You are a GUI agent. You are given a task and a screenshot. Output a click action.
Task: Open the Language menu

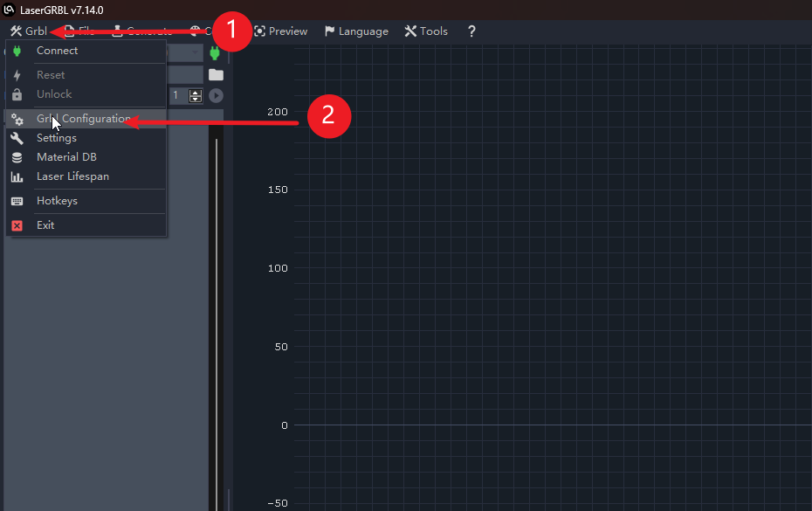pyautogui.click(x=356, y=31)
